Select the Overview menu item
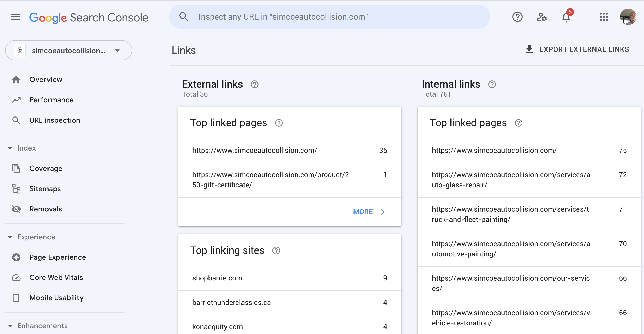644x334 pixels. [x=45, y=79]
